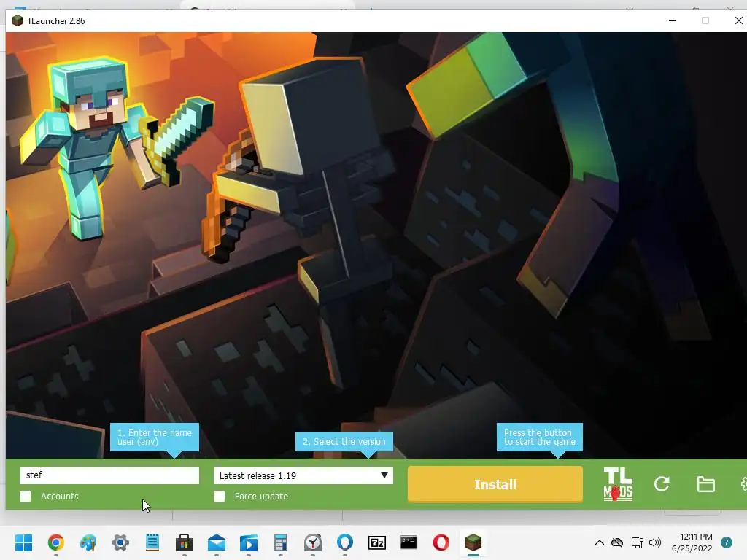Focus the username field containing stef

coord(109,475)
